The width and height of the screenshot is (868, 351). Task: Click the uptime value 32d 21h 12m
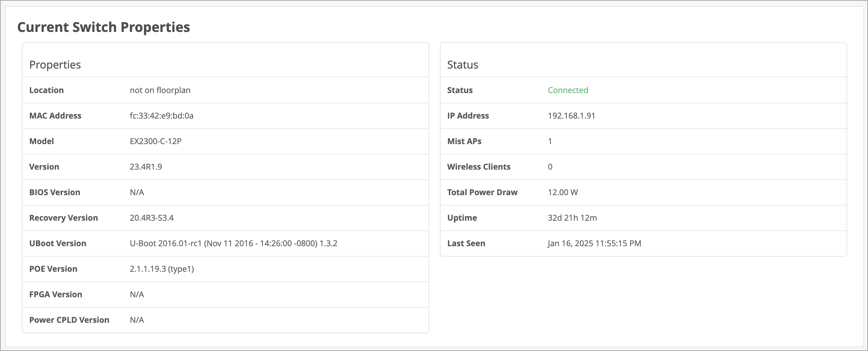coord(572,218)
